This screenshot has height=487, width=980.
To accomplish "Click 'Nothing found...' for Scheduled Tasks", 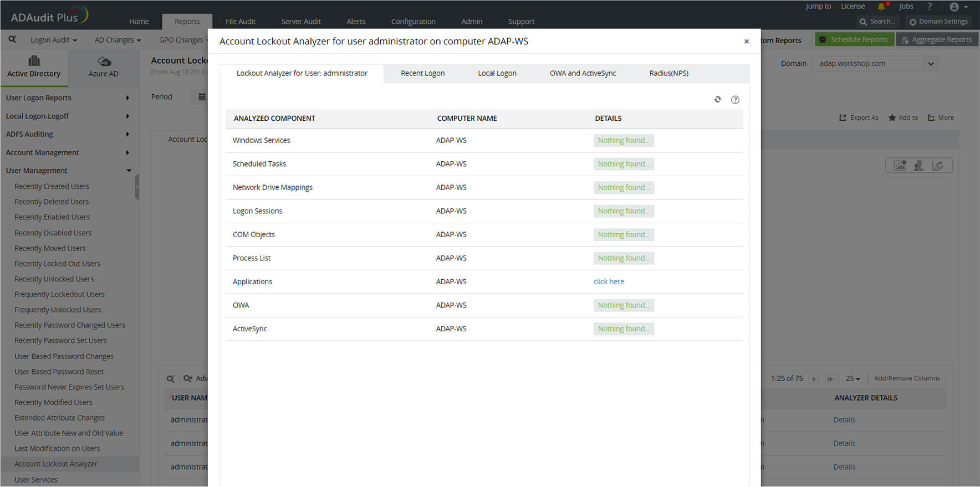I will [624, 164].
